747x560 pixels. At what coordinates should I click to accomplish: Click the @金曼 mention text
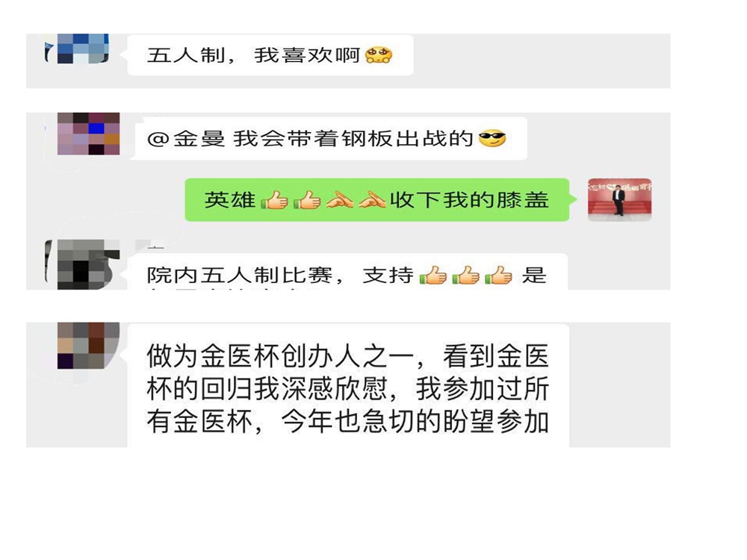[x=186, y=139]
